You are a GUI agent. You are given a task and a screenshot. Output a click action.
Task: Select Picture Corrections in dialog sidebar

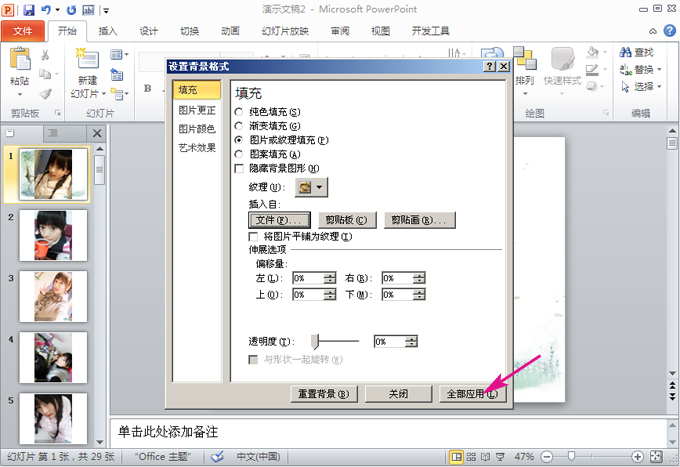click(196, 109)
